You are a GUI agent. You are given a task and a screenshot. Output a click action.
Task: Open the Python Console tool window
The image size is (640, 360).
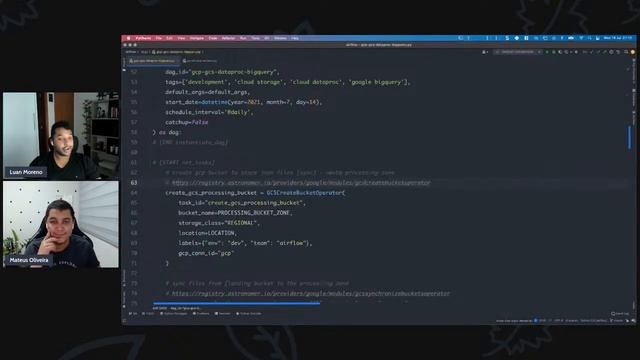(x=249, y=313)
